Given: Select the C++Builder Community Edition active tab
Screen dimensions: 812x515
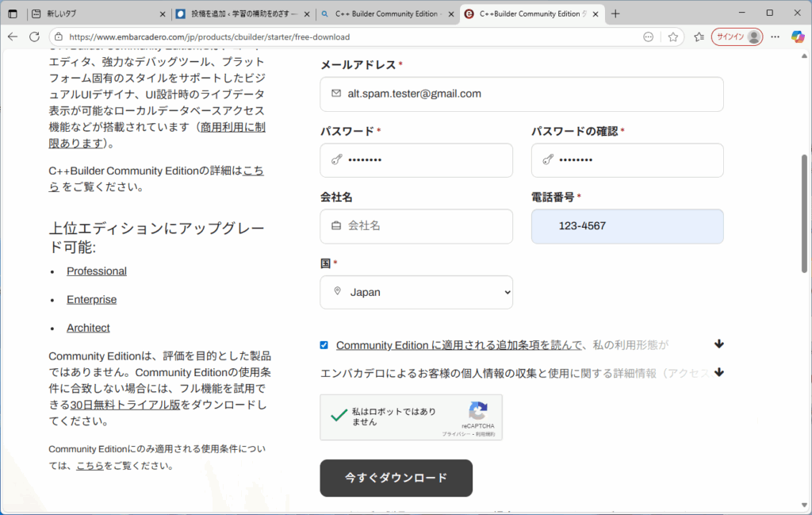Looking at the screenshot, I should point(530,14).
